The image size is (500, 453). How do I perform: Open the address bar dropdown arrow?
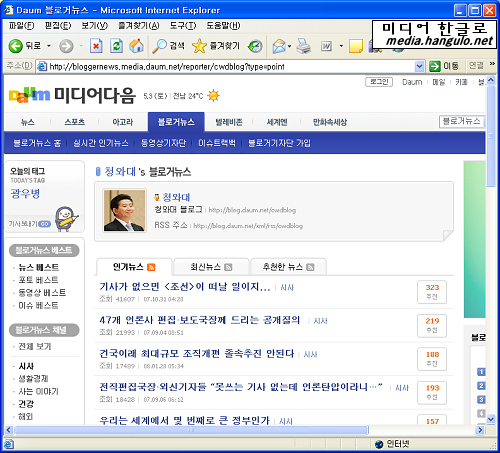tap(420, 66)
